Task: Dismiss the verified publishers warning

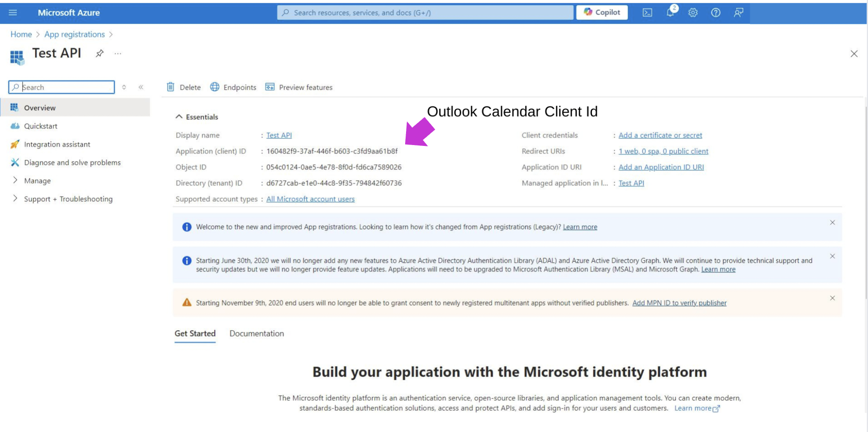Action: (832, 298)
